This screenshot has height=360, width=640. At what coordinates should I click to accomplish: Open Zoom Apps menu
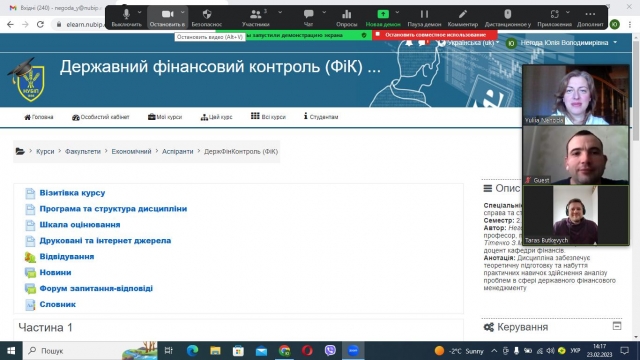click(x=554, y=17)
